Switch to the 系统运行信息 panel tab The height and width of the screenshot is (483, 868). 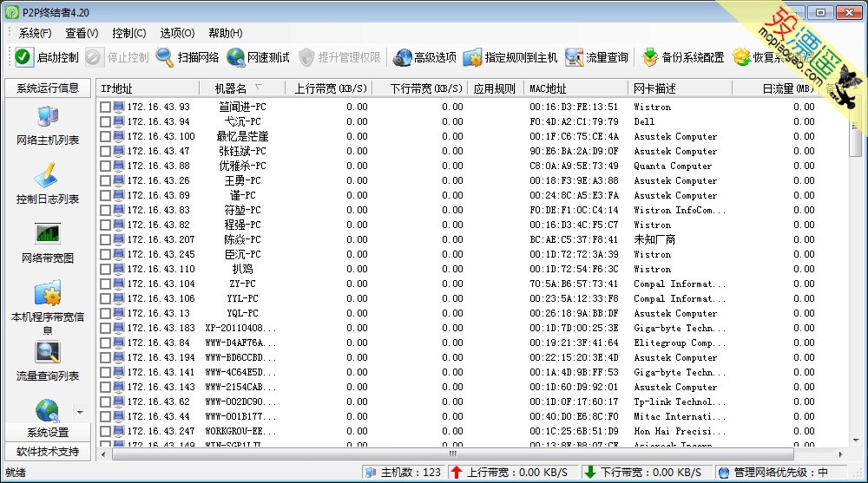click(48, 88)
